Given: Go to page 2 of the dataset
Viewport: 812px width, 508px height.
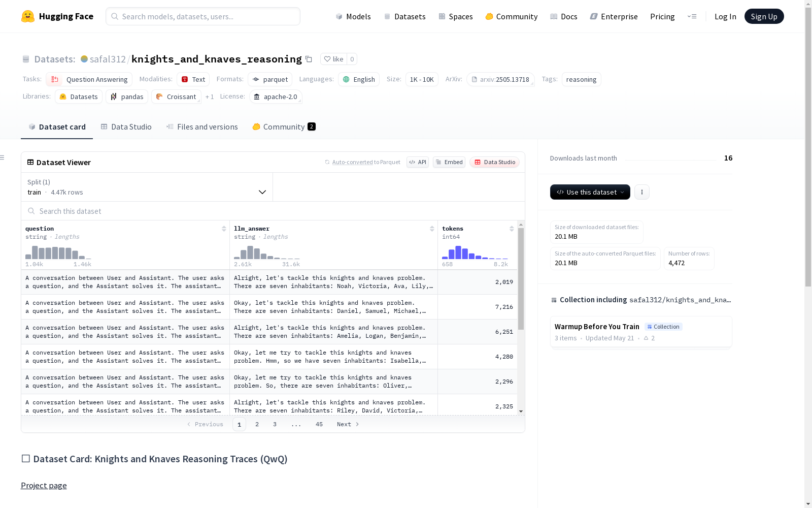Looking at the screenshot, I should click(257, 424).
